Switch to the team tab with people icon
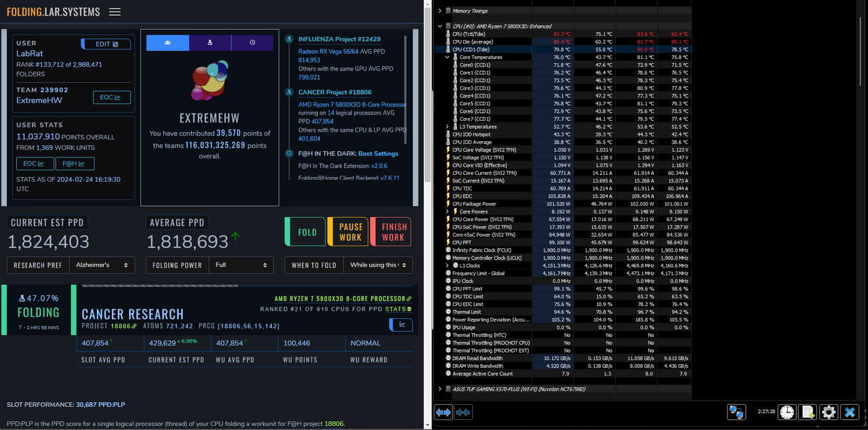The height and width of the screenshot is (430, 868). pos(167,43)
